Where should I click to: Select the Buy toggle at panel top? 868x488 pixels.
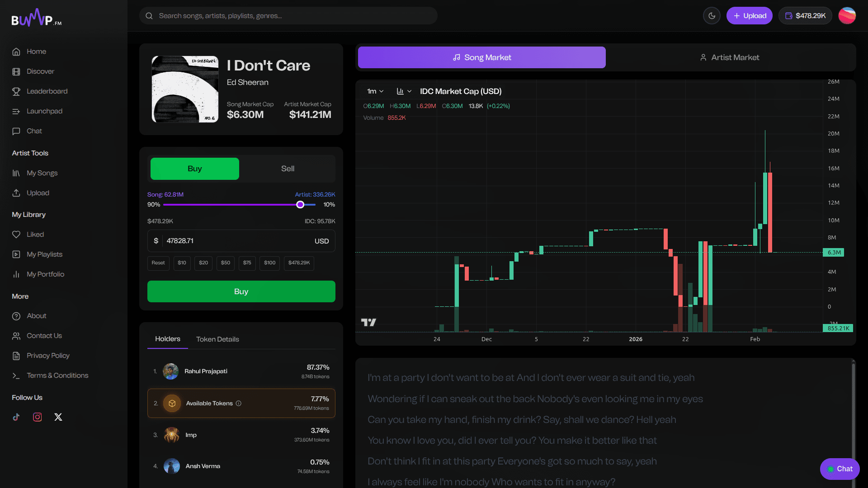[x=194, y=169]
